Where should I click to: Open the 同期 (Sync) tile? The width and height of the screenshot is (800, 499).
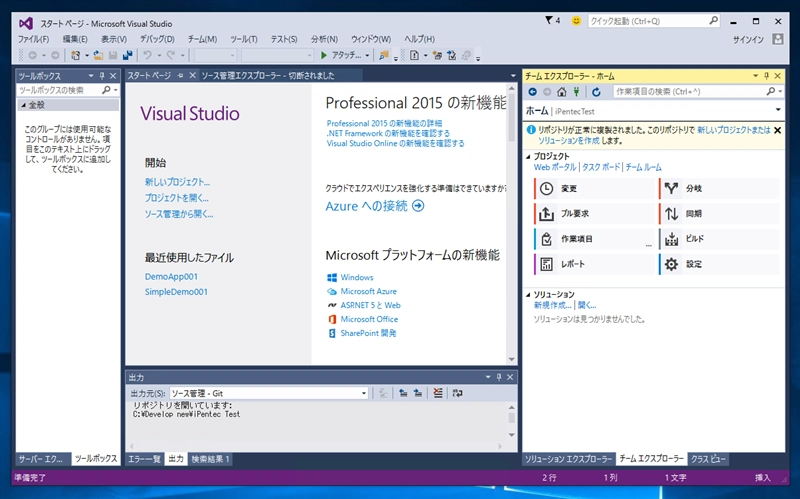coord(719,213)
